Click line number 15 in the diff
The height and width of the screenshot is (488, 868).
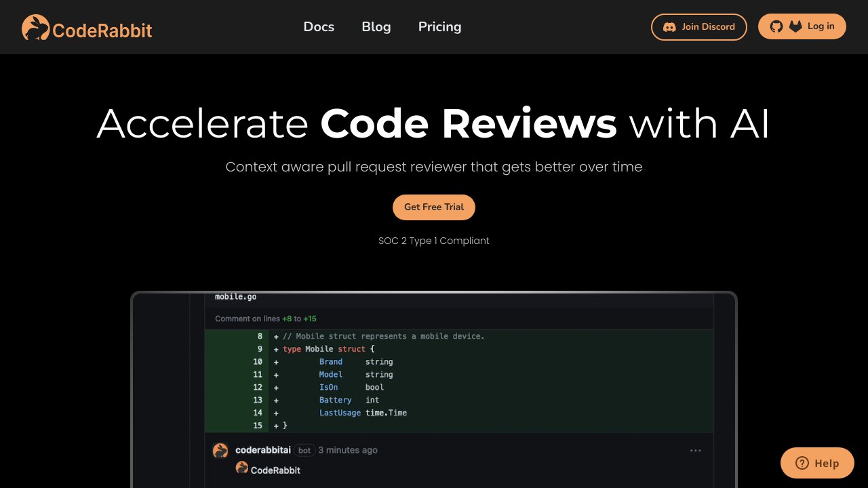[x=258, y=426]
